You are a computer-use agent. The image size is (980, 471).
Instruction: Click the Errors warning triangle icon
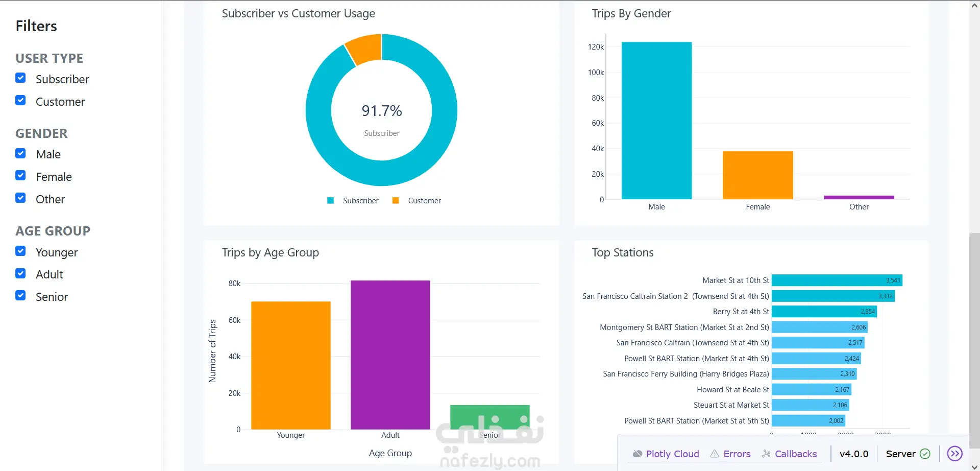715,454
